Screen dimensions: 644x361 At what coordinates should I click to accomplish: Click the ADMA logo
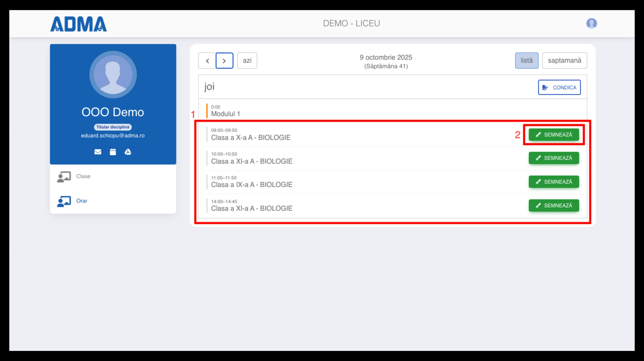tap(78, 24)
